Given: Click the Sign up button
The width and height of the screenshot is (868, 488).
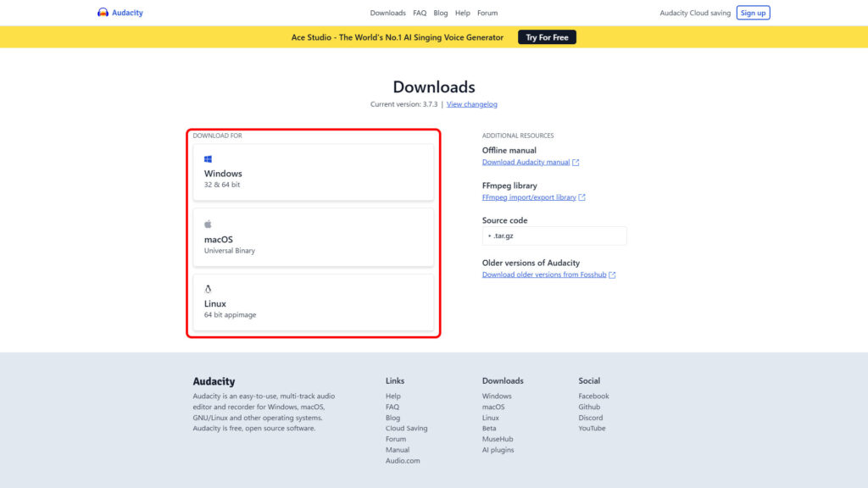Looking at the screenshot, I should (753, 13).
